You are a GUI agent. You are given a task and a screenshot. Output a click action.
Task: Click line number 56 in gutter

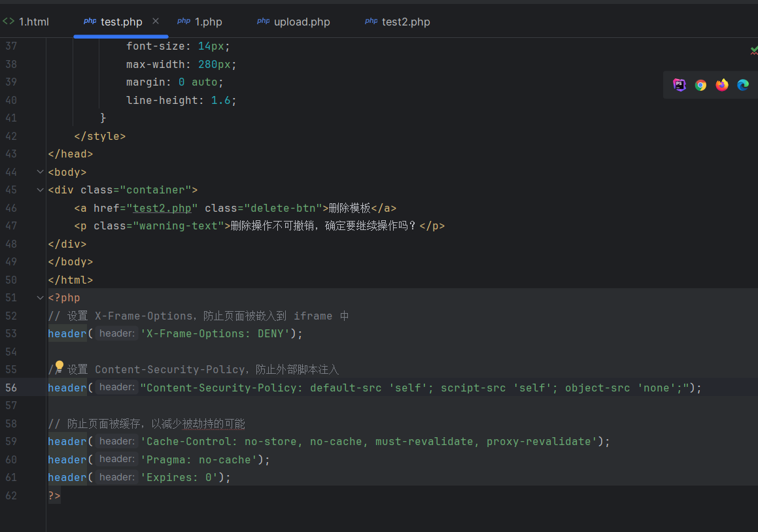(x=11, y=388)
